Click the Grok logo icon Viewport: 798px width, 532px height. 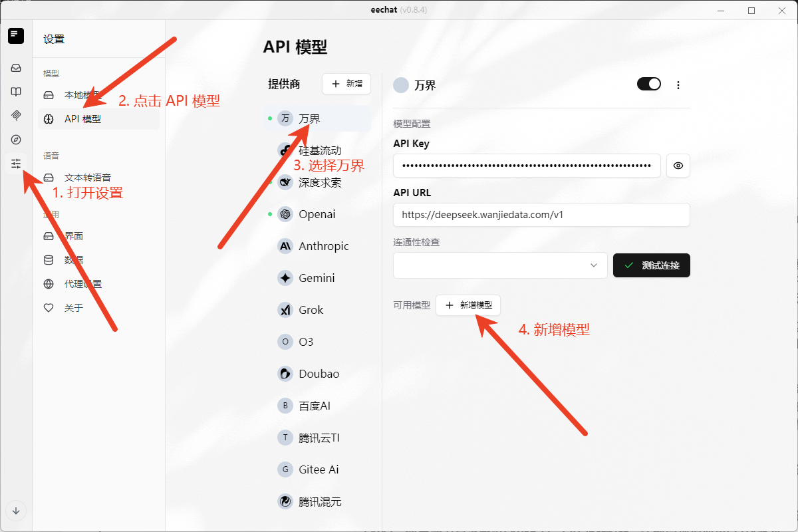pyautogui.click(x=285, y=310)
